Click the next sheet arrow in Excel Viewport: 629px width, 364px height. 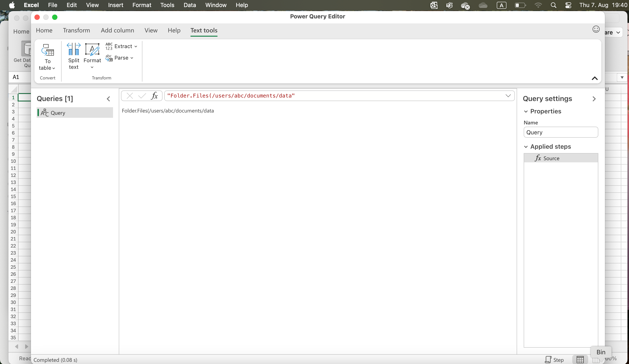(26, 347)
